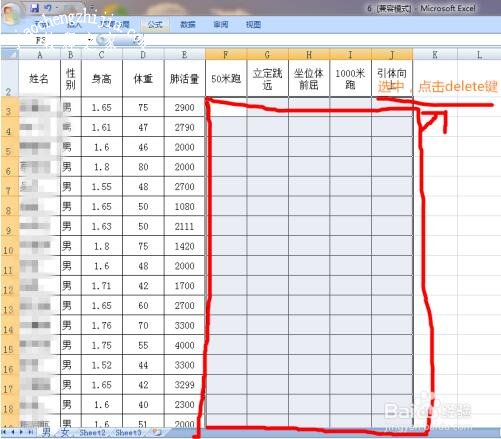Click the 1000米跑 header cell

pyautogui.click(x=350, y=79)
